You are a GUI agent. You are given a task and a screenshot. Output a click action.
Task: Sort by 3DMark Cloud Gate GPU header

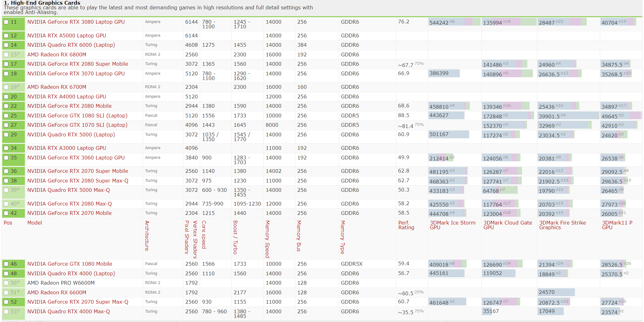(507, 225)
